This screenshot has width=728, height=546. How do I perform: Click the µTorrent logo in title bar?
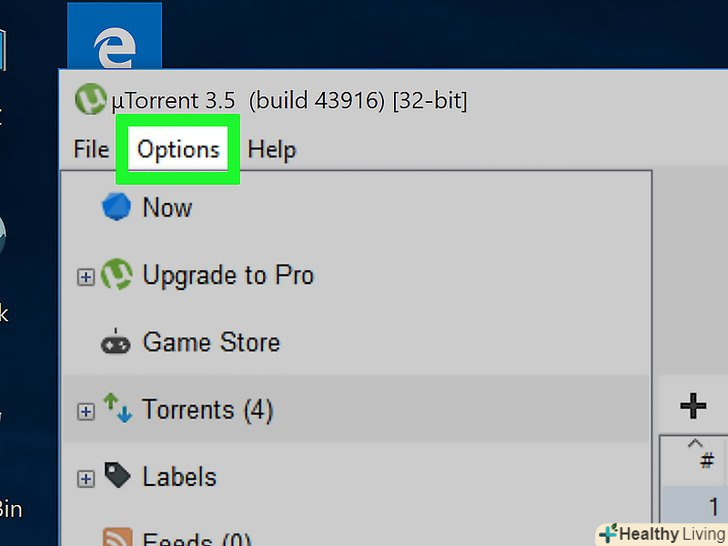point(91,99)
